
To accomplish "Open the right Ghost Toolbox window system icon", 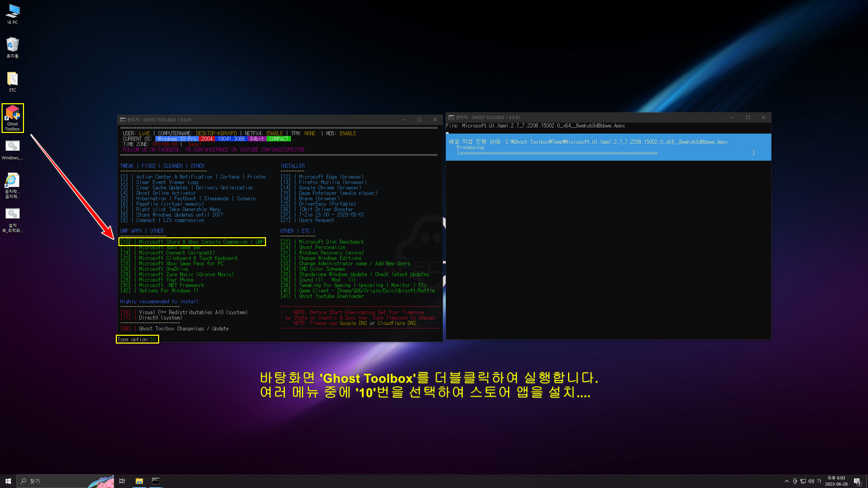I will 451,117.
